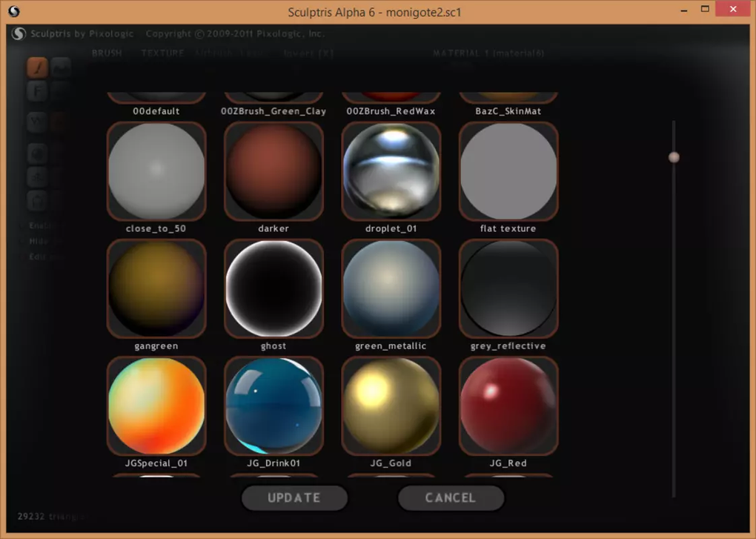
Task: Pick the ghost material sphere
Action: tap(273, 288)
